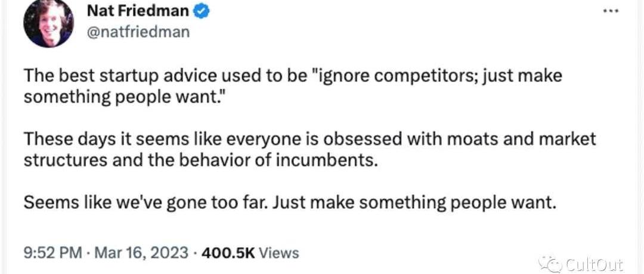
Task: Click the 9:52 PM timestamp
Action: tap(52, 253)
